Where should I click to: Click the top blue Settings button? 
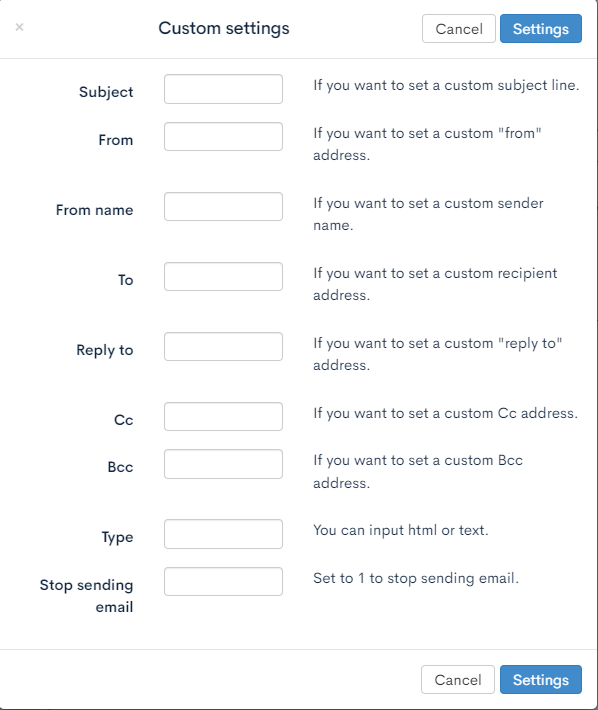[x=541, y=29]
